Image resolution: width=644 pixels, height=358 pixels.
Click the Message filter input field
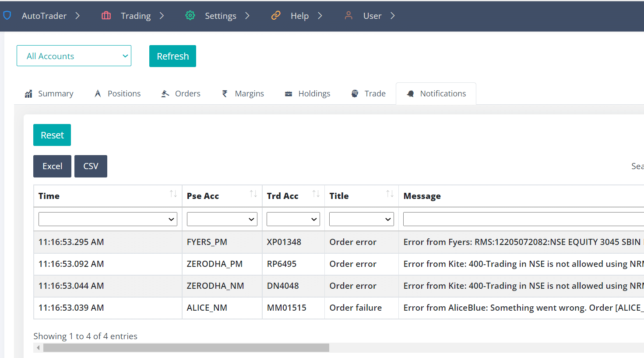click(524, 219)
